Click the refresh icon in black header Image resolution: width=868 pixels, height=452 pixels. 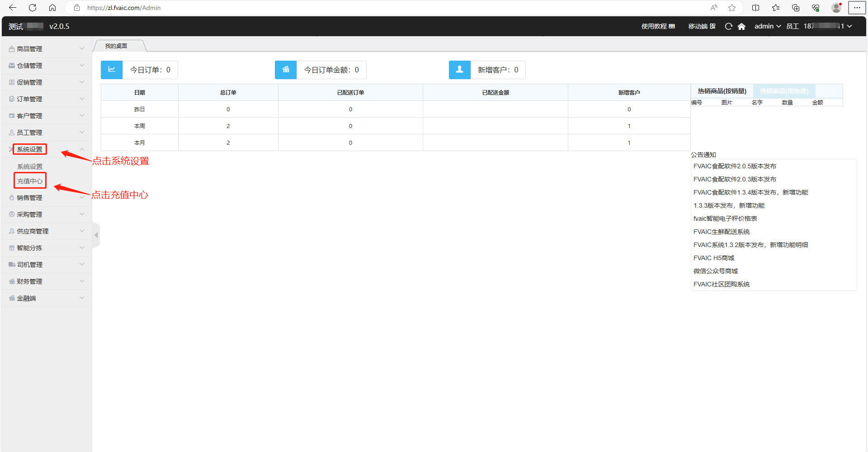pos(728,26)
